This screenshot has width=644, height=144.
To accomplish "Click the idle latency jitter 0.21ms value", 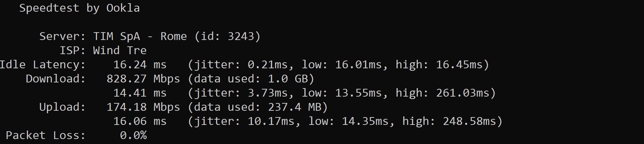I will pyautogui.click(x=268, y=65).
